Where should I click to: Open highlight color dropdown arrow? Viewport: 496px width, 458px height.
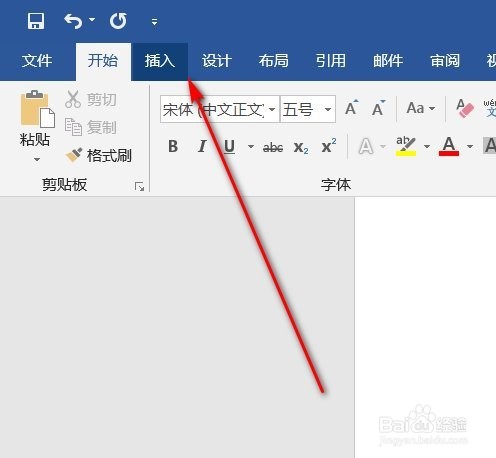[x=427, y=146]
